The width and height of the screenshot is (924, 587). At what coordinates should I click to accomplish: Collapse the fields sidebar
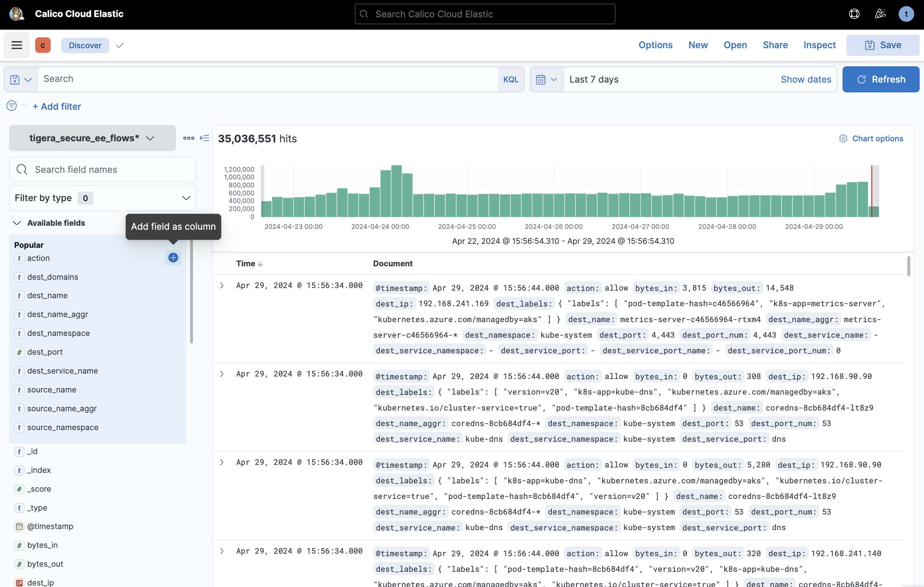point(205,138)
